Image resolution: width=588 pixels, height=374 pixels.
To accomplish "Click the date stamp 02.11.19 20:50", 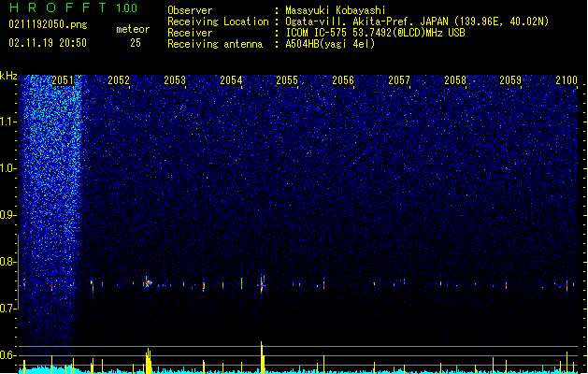I will (48, 43).
